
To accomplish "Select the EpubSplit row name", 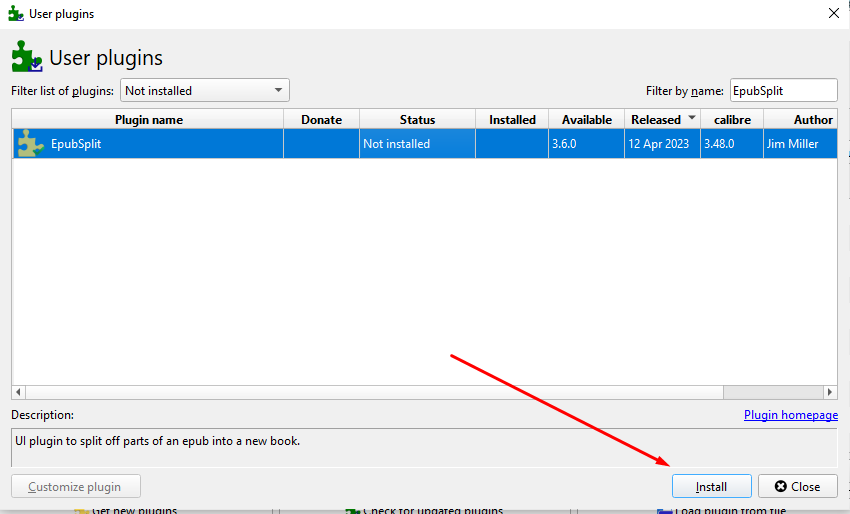I will (76, 144).
